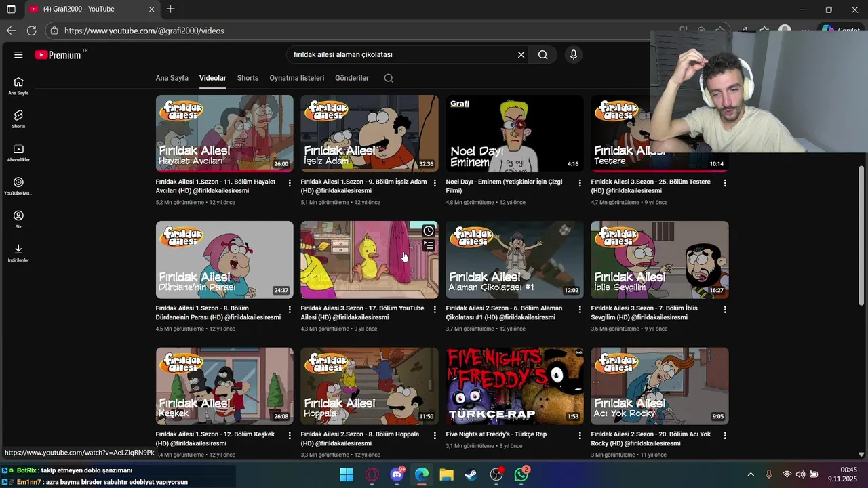
Task: Click the search magnifier button
Action: coord(542,55)
